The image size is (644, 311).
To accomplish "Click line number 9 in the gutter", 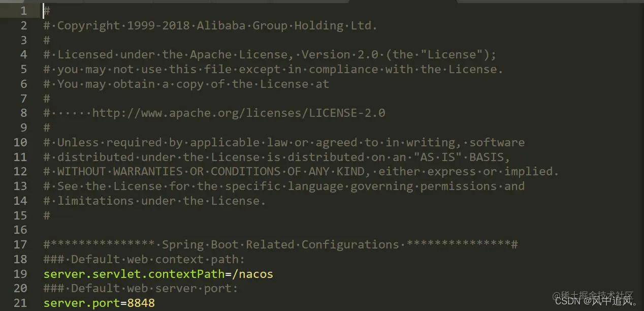I will tap(24, 128).
